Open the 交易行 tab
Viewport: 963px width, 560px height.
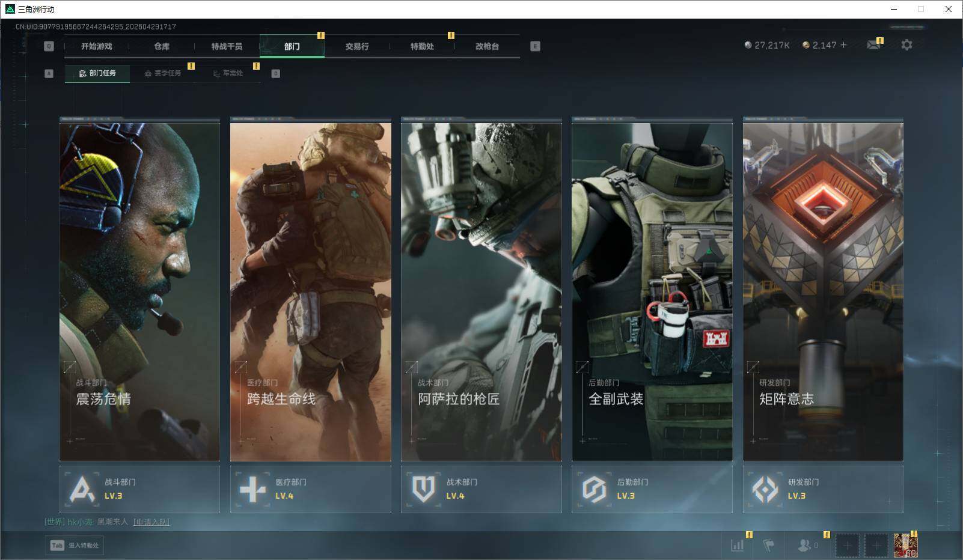(357, 46)
